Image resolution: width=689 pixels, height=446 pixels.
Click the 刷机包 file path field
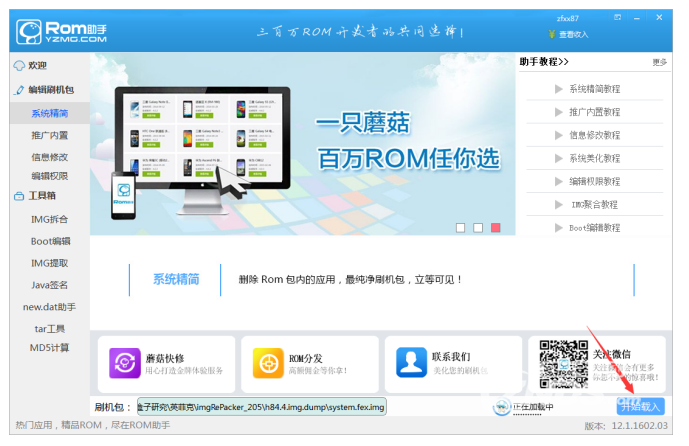pos(262,407)
